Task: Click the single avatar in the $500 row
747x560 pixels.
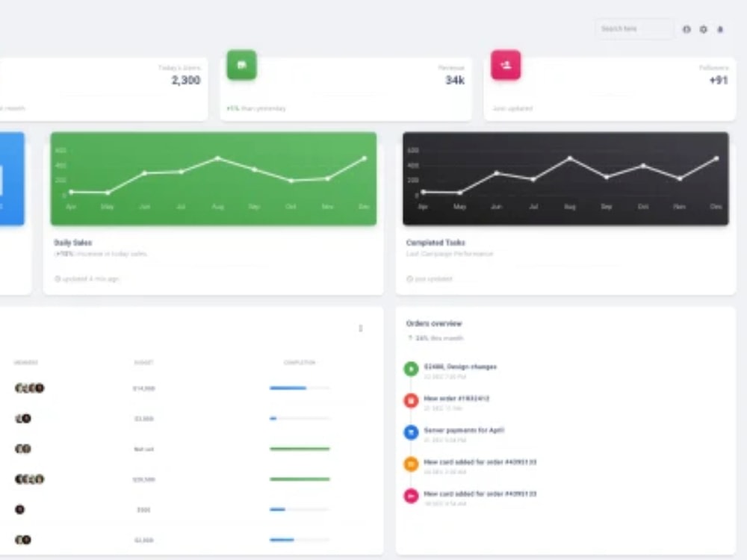Action: (x=19, y=509)
